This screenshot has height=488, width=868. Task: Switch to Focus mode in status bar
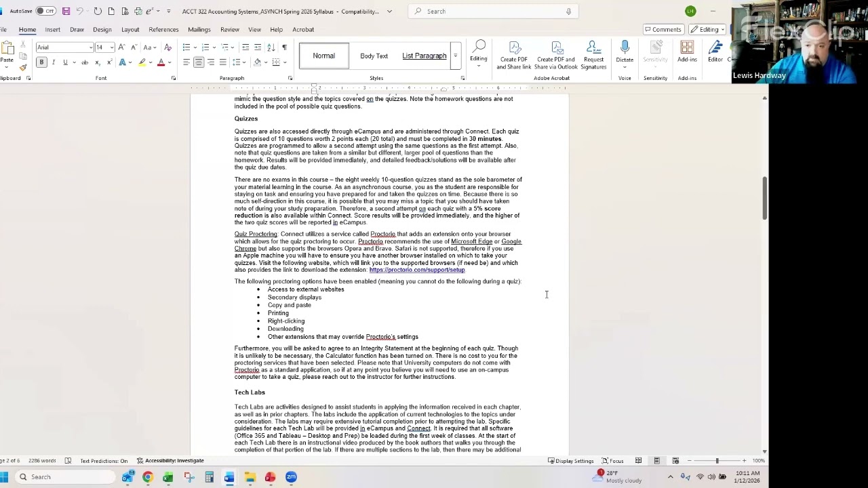click(613, 461)
